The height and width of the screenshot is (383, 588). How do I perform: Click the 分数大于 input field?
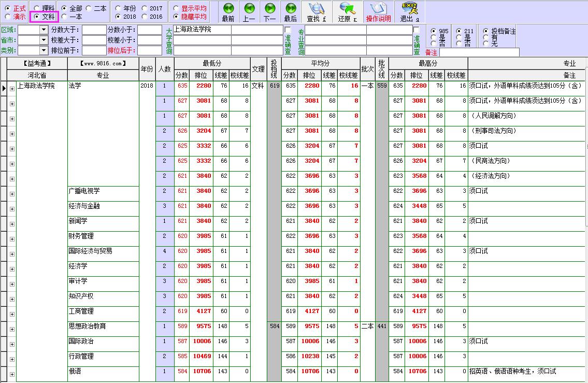coord(94,30)
